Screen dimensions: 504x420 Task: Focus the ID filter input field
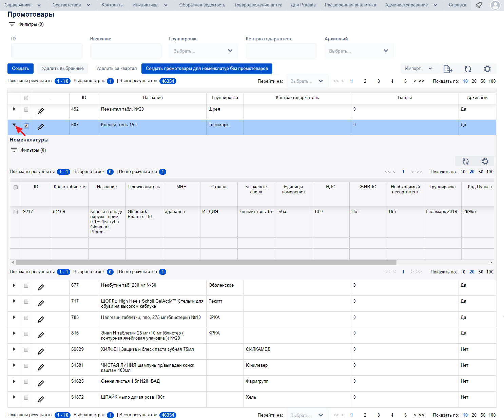[x=47, y=51]
